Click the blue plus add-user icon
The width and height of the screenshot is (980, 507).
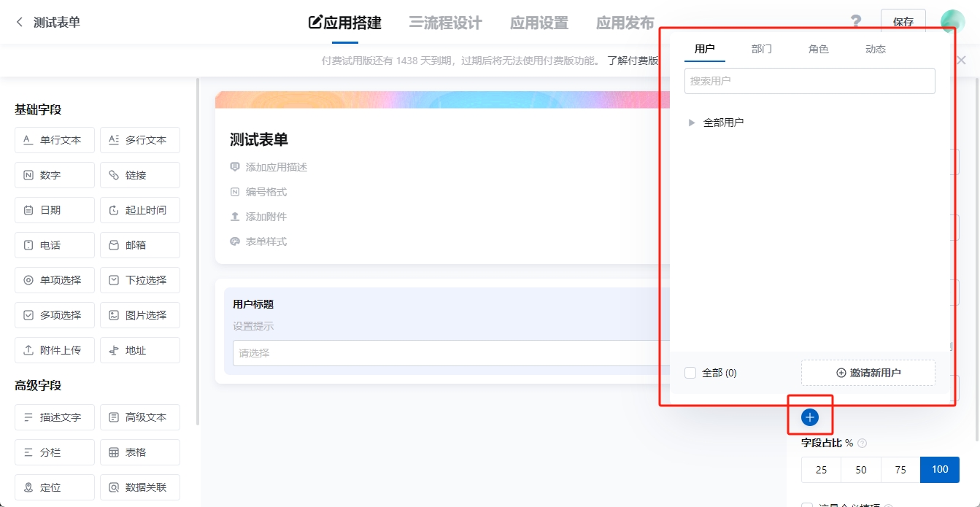[x=809, y=417]
